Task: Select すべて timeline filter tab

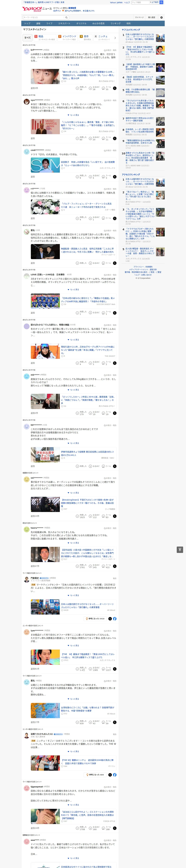Action: [x=28, y=38]
